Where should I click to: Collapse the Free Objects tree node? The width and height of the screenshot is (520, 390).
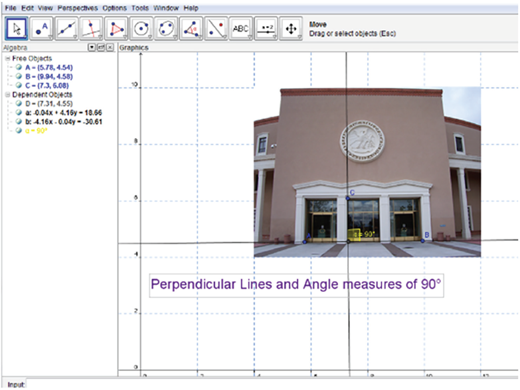(7, 58)
